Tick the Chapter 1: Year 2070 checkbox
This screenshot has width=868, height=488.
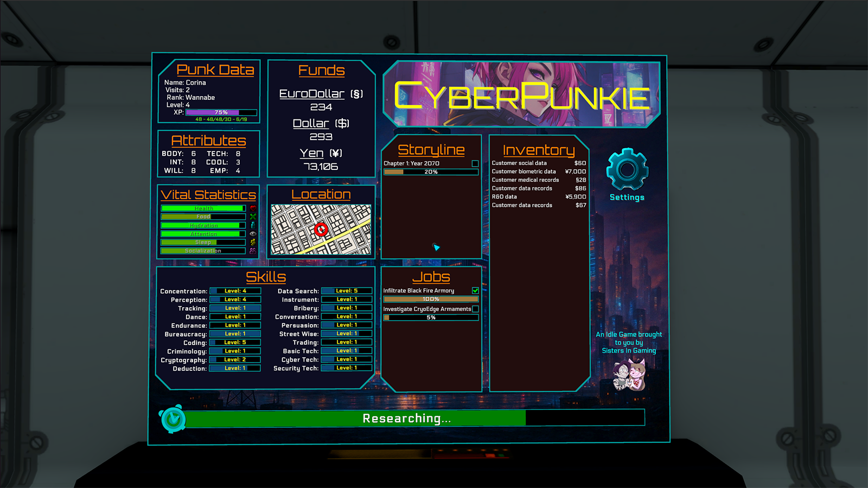[x=475, y=163]
